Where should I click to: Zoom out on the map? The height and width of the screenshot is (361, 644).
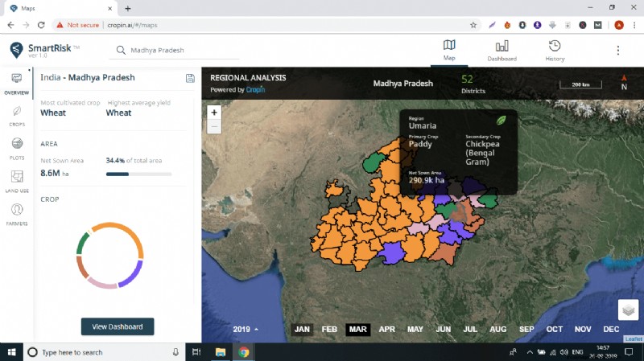pos(214,126)
